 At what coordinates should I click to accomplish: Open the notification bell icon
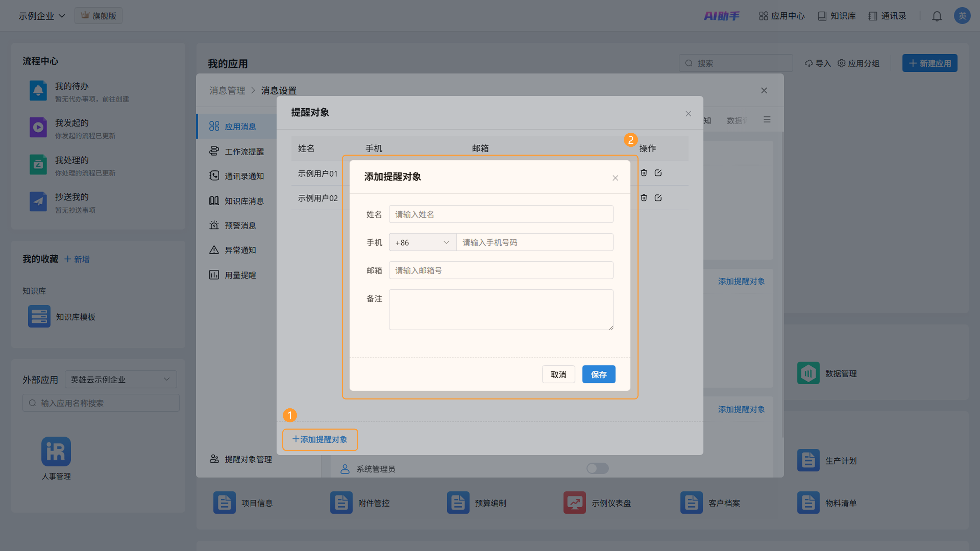pyautogui.click(x=937, y=16)
